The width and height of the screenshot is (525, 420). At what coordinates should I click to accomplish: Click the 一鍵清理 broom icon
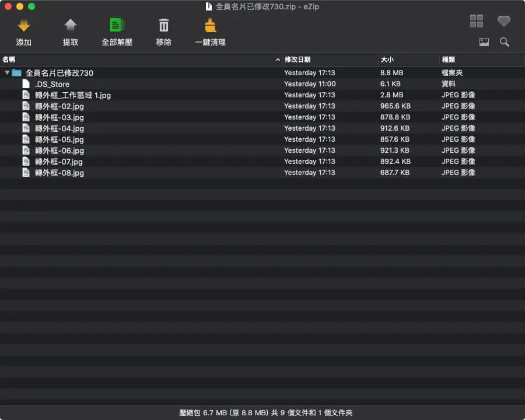210,26
